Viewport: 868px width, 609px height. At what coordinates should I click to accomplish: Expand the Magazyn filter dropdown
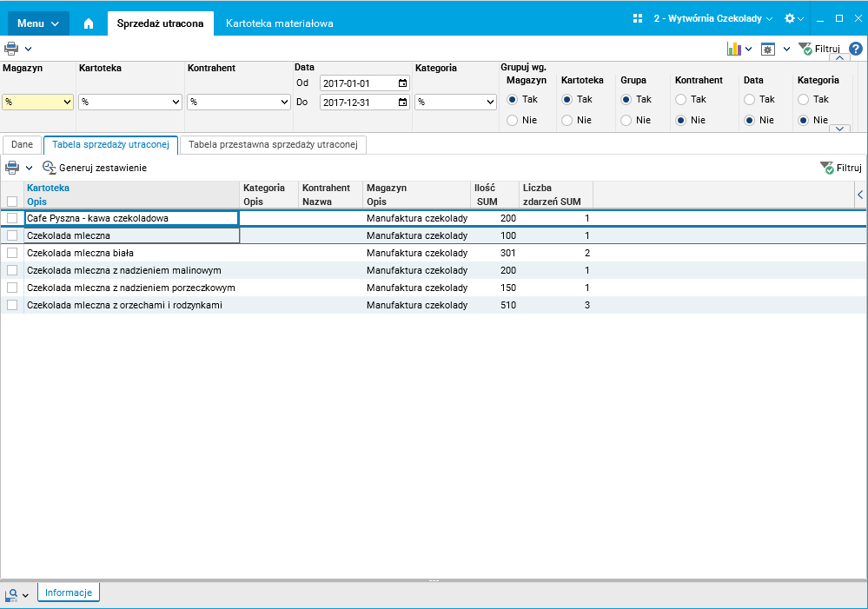[68, 103]
